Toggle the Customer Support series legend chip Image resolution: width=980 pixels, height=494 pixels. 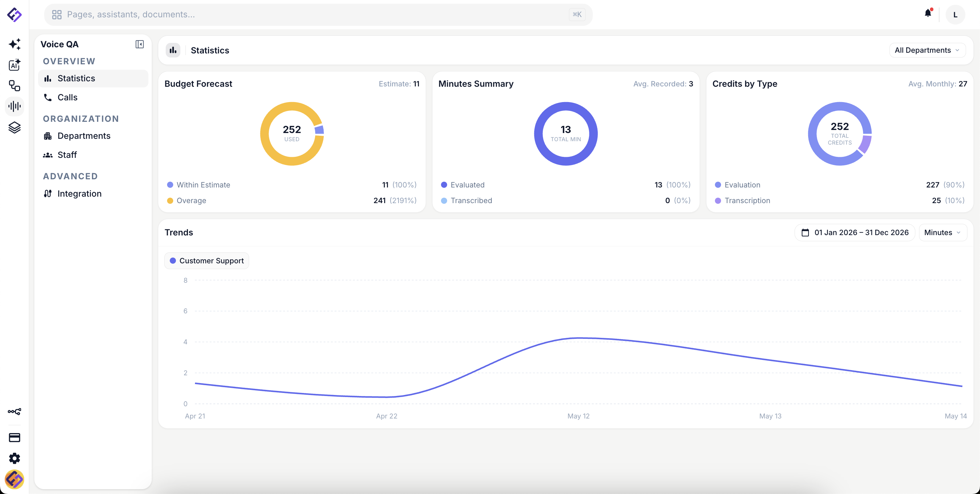click(207, 261)
